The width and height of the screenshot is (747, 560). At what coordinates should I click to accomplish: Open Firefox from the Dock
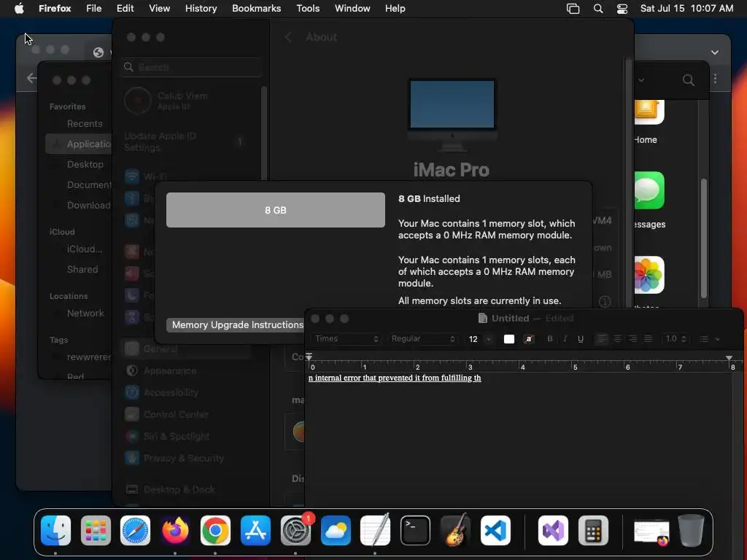pyautogui.click(x=175, y=530)
